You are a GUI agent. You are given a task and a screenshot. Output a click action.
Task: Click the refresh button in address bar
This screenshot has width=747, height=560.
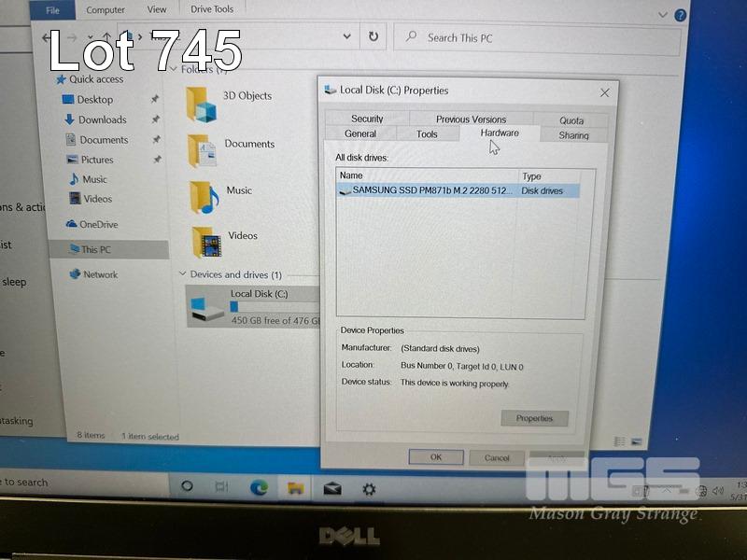point(373,37)
